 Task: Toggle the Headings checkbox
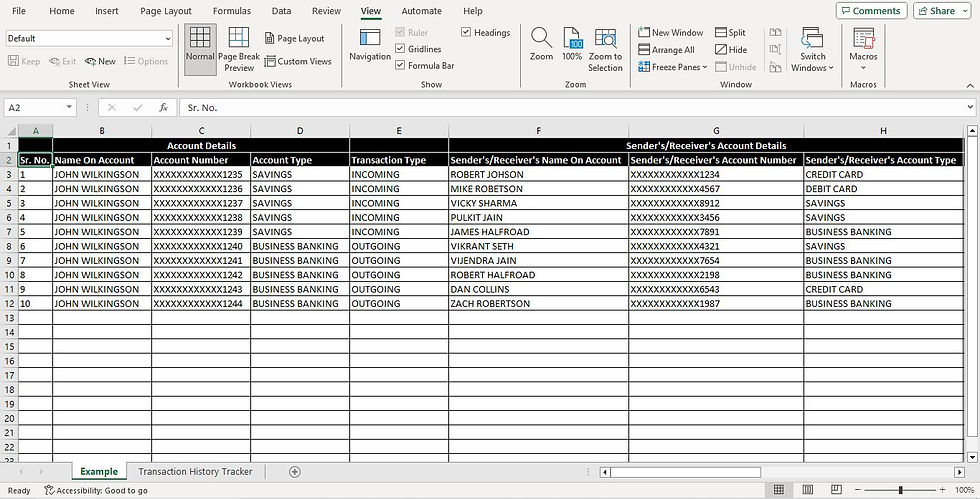point(466,33)
